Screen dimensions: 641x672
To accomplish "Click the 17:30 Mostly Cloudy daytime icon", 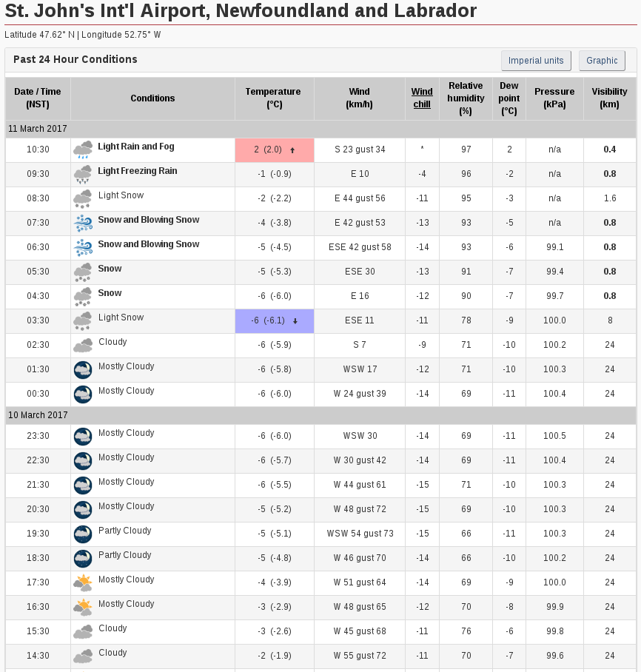I will pyautogui.click(x=83, y=583).
